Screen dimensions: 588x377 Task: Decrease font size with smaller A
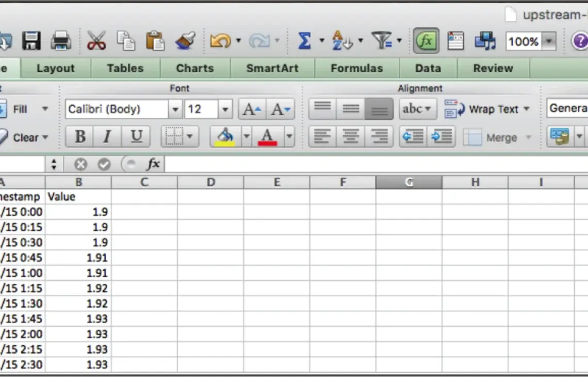click(x=281, y=109)
